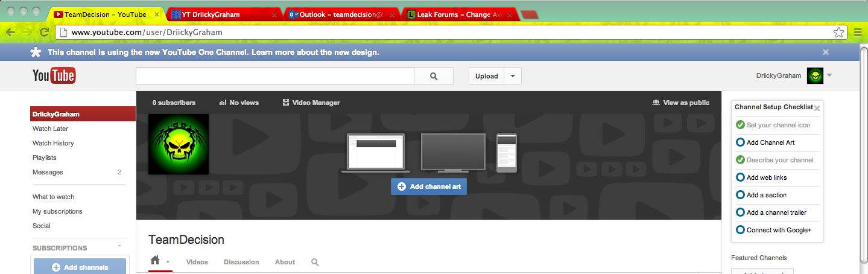
Task: Open the DriickyGraham account menu arrow
Action: pos(829,75)
